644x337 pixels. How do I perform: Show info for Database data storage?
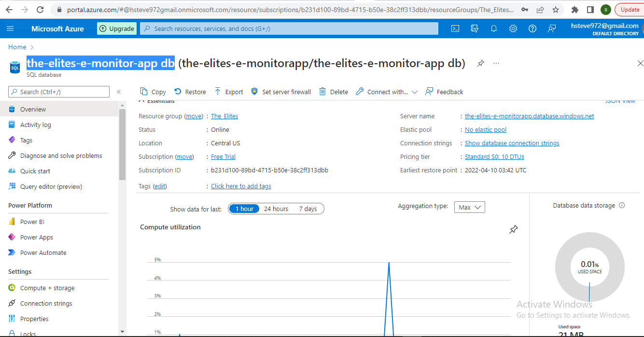(622, 205)
